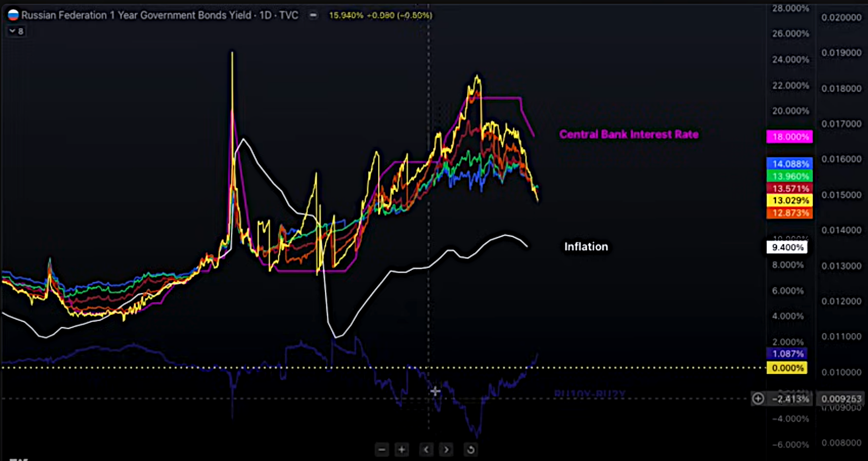Click the 4.000% tick on the percent axis
The image size is (868, 461).
click(788, 316)
